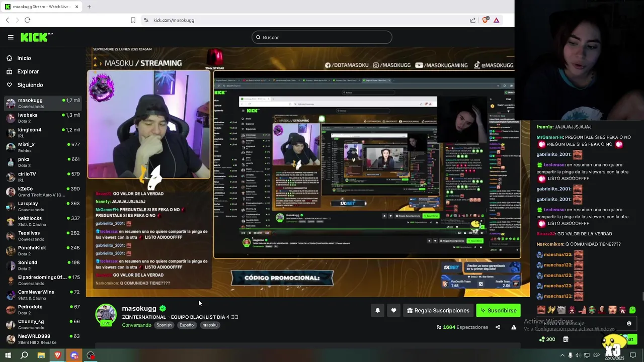Open pnkz channel in sidebar
Viewport: 644px width, 362px height.
click(43, 162)
